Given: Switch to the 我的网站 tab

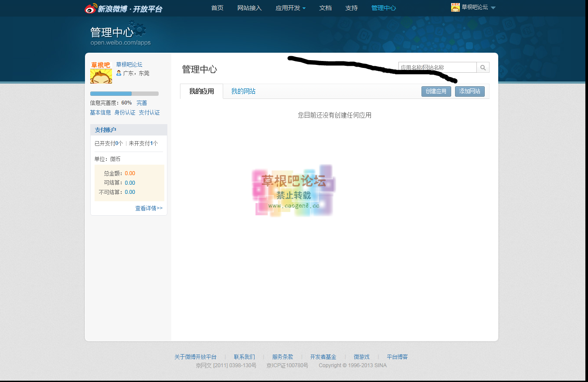Looking at the screenshot, I should tap(243, 91).
